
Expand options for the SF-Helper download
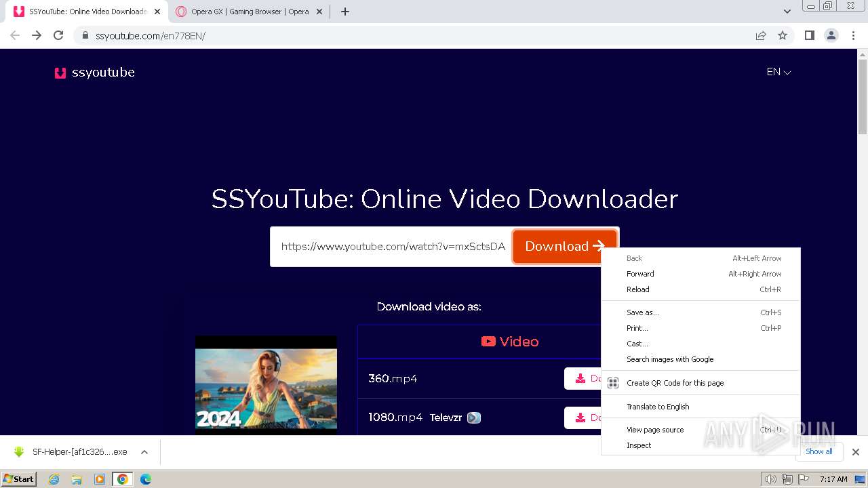tap(144, 452)
